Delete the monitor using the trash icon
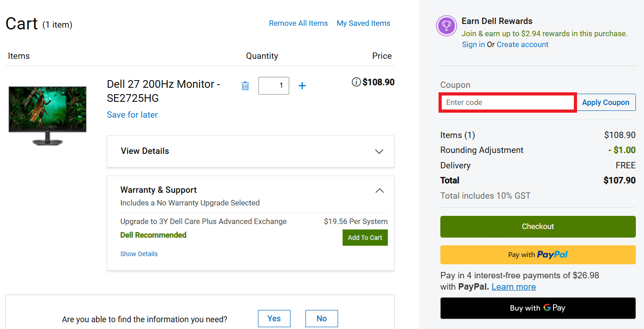The height and width of the screenshot is (329, 644). pos(245,86)
